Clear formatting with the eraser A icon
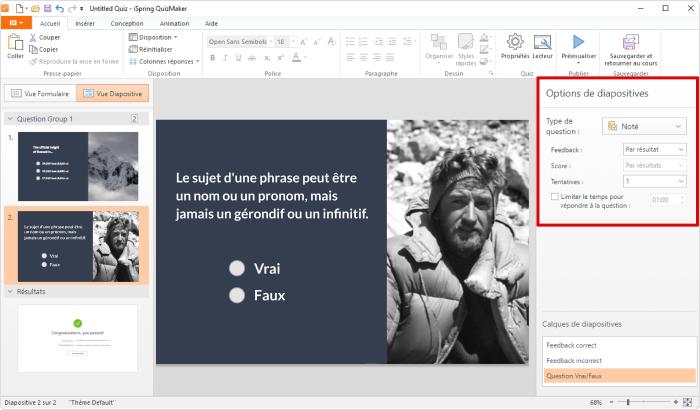700x410 pixels. (331, 42)
